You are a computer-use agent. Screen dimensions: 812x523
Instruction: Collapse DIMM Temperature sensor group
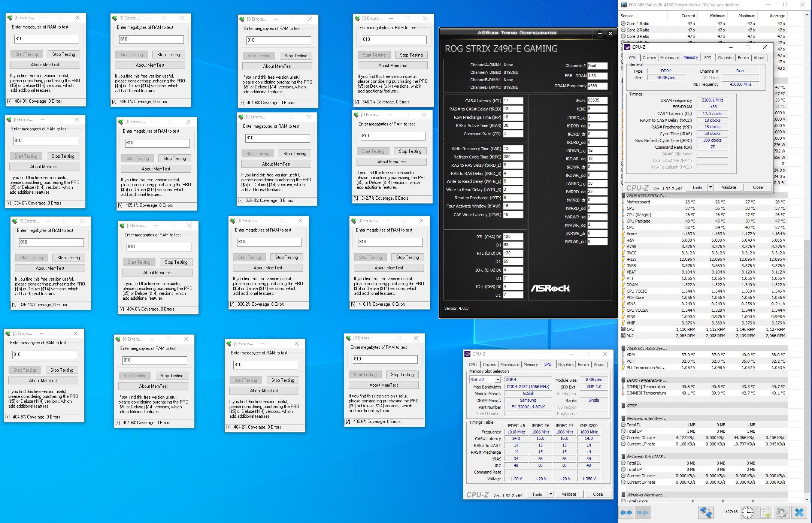click(623, 380)
